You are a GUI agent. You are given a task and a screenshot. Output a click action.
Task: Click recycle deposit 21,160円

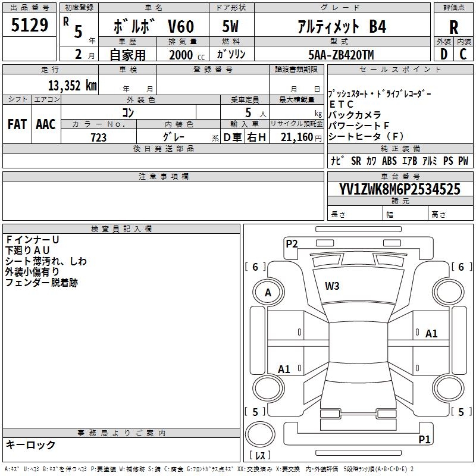coord(301,137)
